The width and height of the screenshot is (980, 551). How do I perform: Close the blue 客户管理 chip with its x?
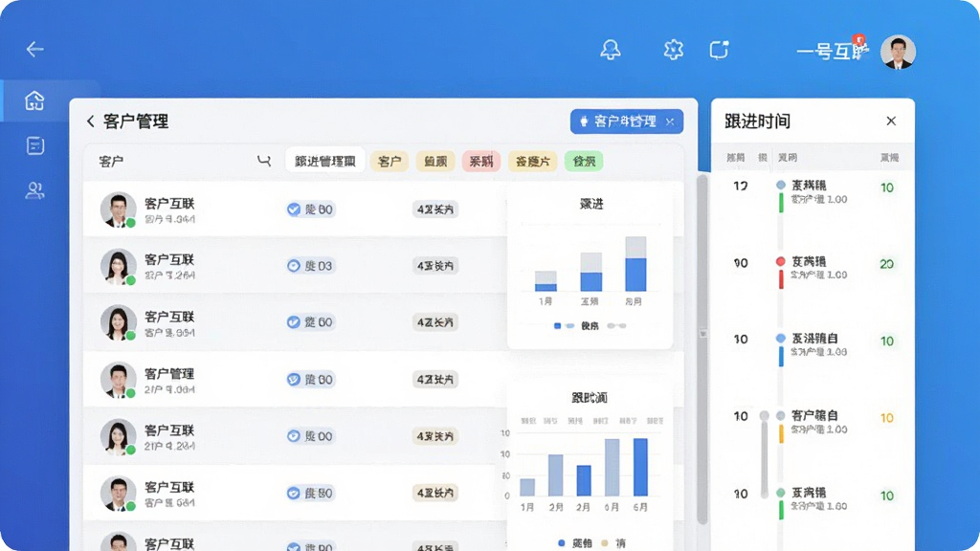pos(670,121)
